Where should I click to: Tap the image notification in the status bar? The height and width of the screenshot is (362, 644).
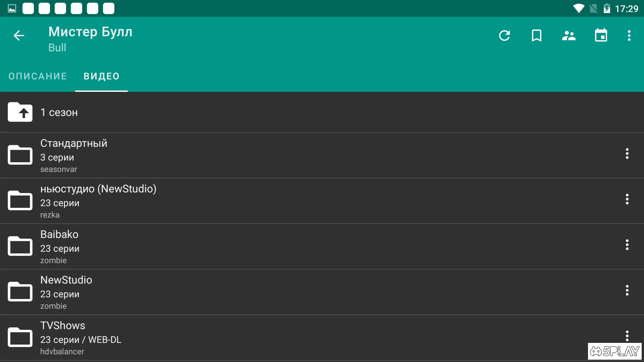(x=12, y=8)
